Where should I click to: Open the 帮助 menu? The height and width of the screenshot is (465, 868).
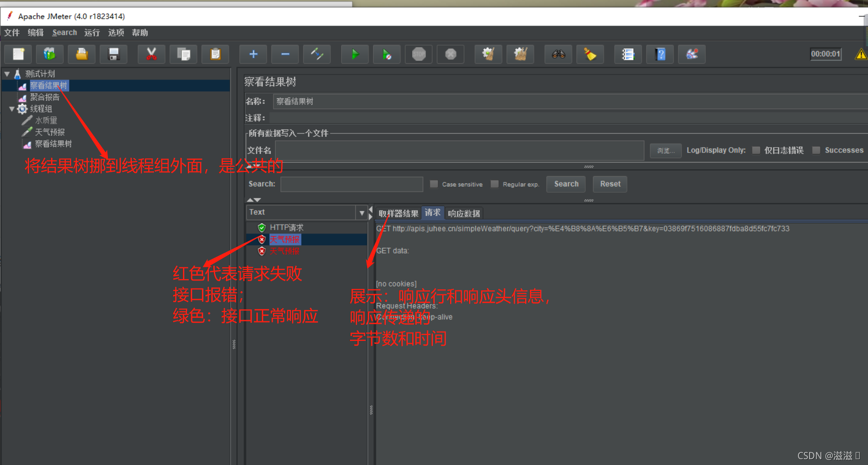[140, 33]
